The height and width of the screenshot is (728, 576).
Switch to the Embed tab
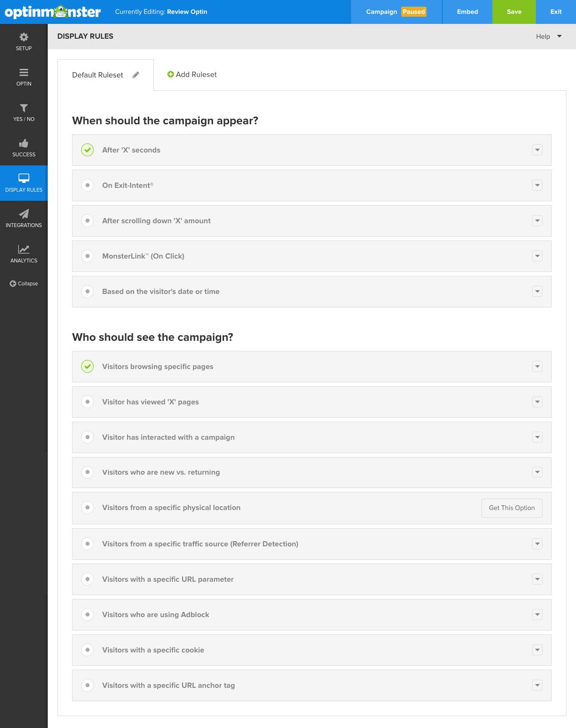point(468,12)
